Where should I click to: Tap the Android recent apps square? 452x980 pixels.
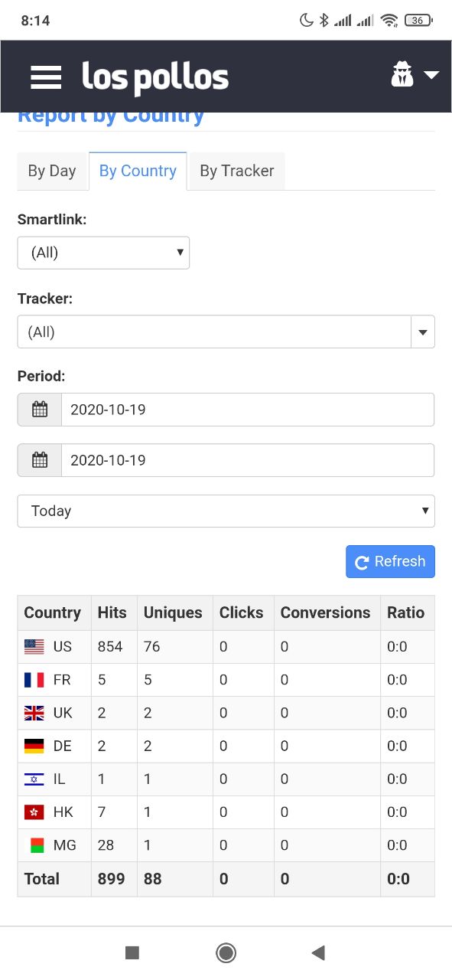point(132,952)
